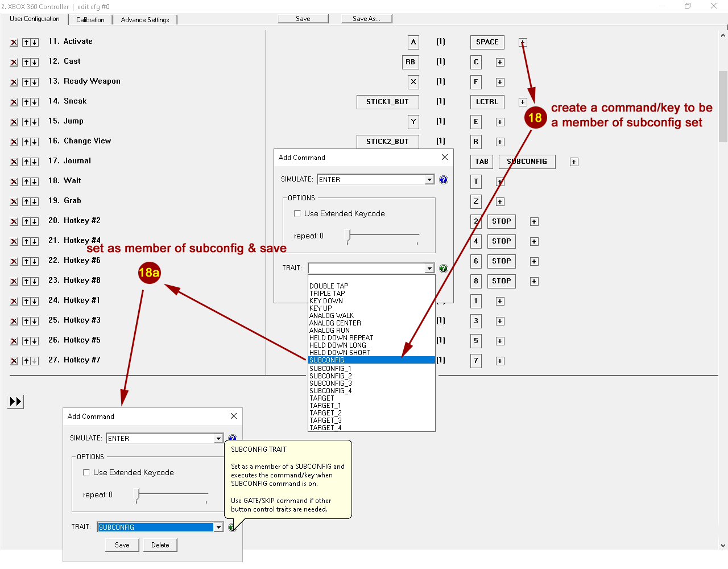728x569 pixels.
Task: Toggle Use Extended Keycode in lower dialog
Action: [x=86, y=472]
